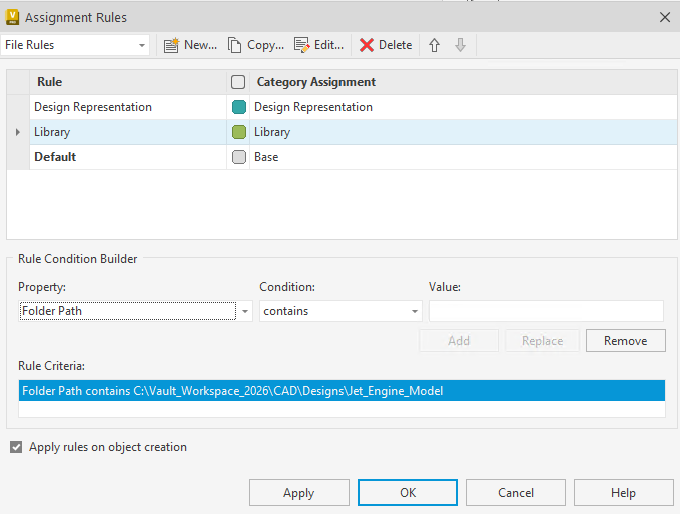Click the Library row indicator arrow
This screenshot has width=680, height=514.
pos(18,132)
